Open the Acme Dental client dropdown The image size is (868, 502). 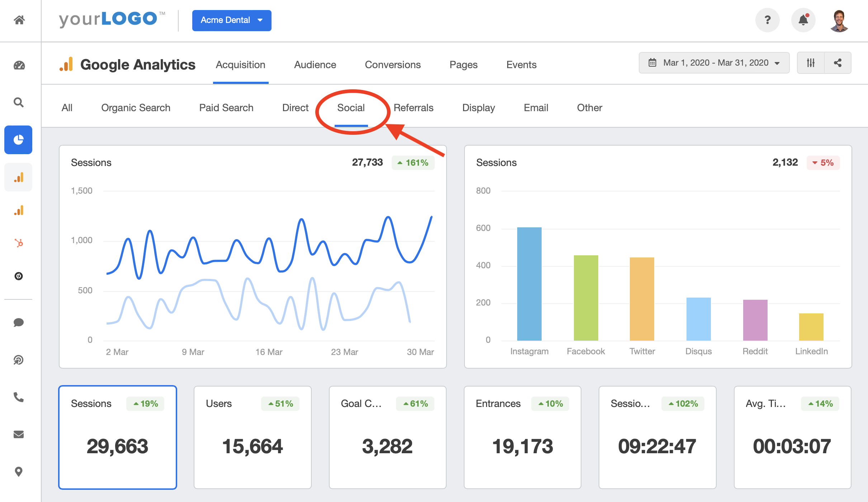[232, 20]
